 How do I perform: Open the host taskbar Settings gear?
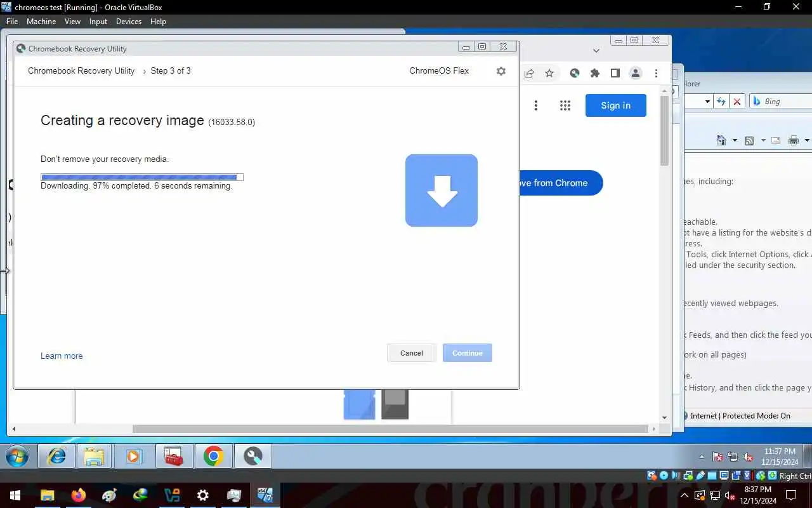(x=203, y=495)
